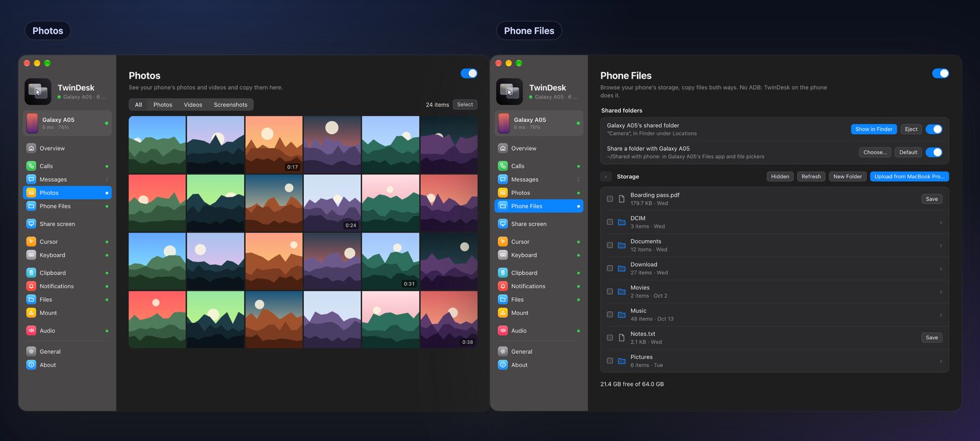Open the video thumbnail labeled 0:17

pyautogui.click(x=274, y=145)
